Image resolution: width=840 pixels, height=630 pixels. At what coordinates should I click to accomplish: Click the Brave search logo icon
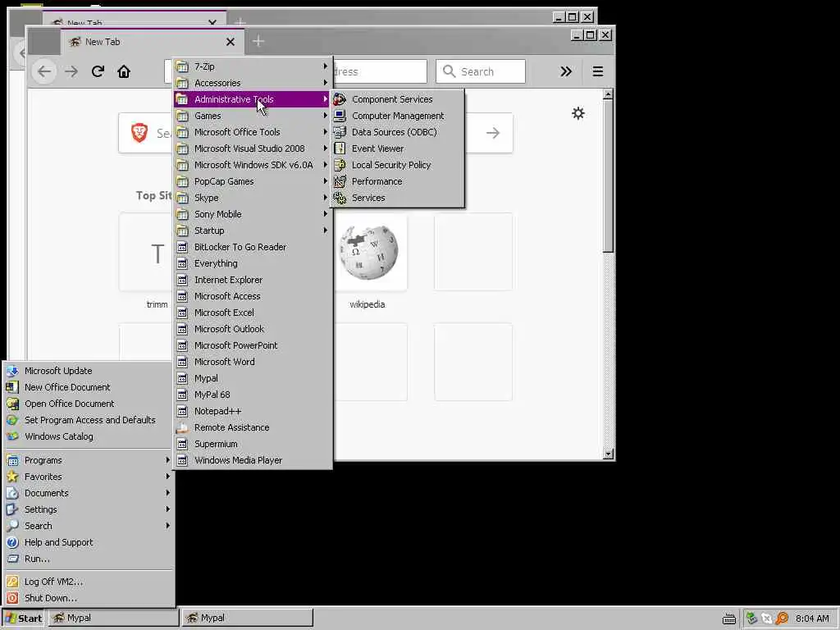(x=139, y=132)
